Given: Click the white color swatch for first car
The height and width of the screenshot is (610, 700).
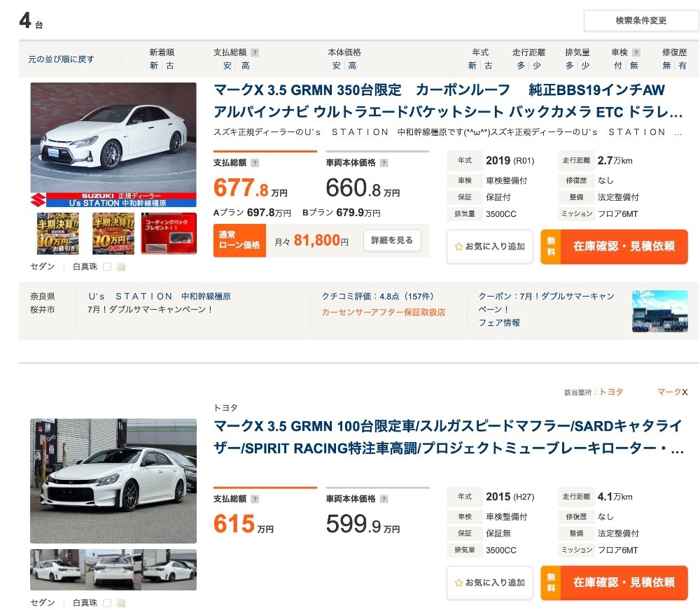Looking at the screenshot, I should 107,267.
